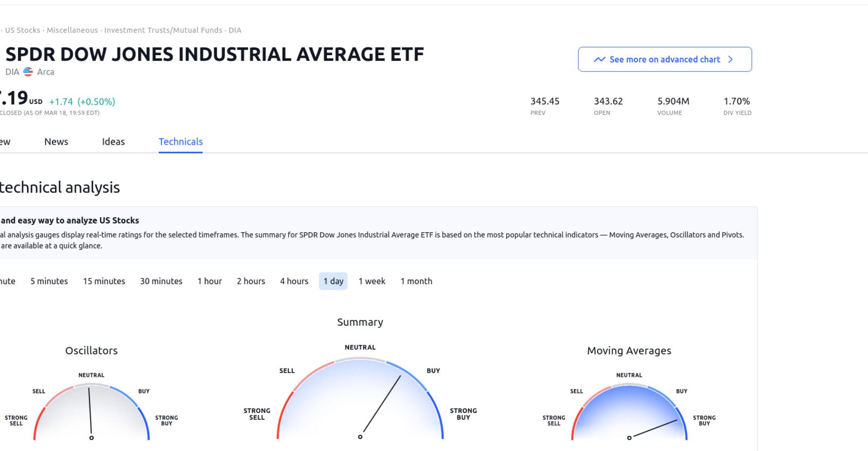Click US Stocks breadcrumb link
The width and height of the screenshot is (868, 451).
[x=23, y=30]
